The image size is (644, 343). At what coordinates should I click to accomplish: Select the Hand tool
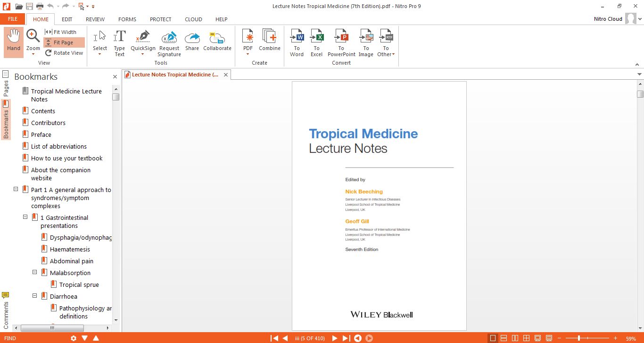14,42
